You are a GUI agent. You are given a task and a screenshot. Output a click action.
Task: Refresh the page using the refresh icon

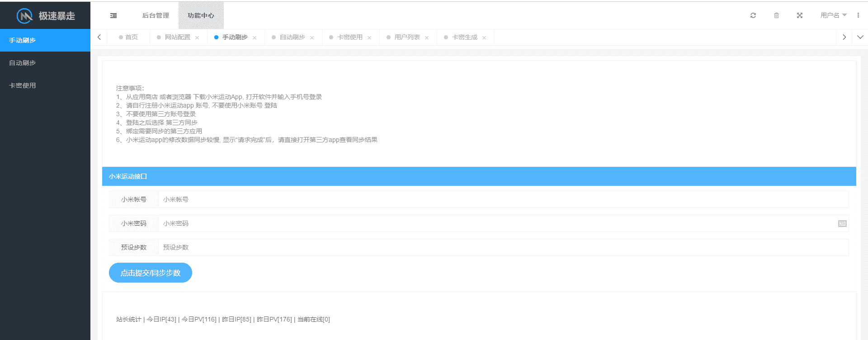(753, 15)
